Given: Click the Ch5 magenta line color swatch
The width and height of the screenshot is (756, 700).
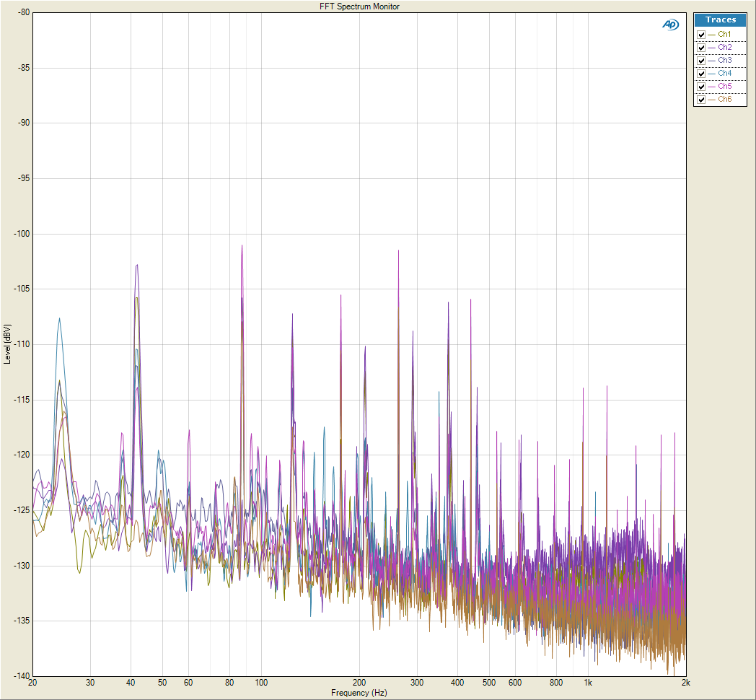Looking at the screenshot, I should [x=712, y=87].
